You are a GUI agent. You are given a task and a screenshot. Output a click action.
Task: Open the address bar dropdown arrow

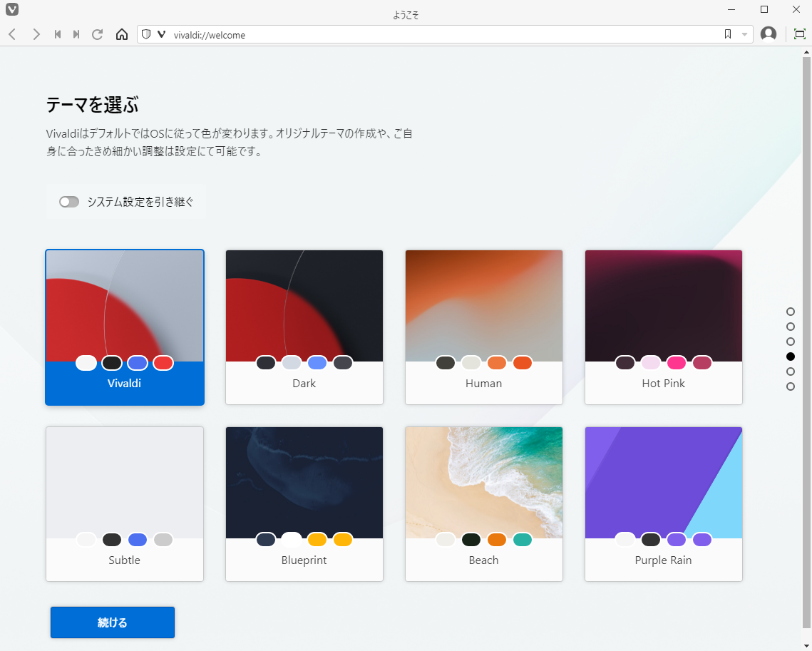tap(744, 35)
